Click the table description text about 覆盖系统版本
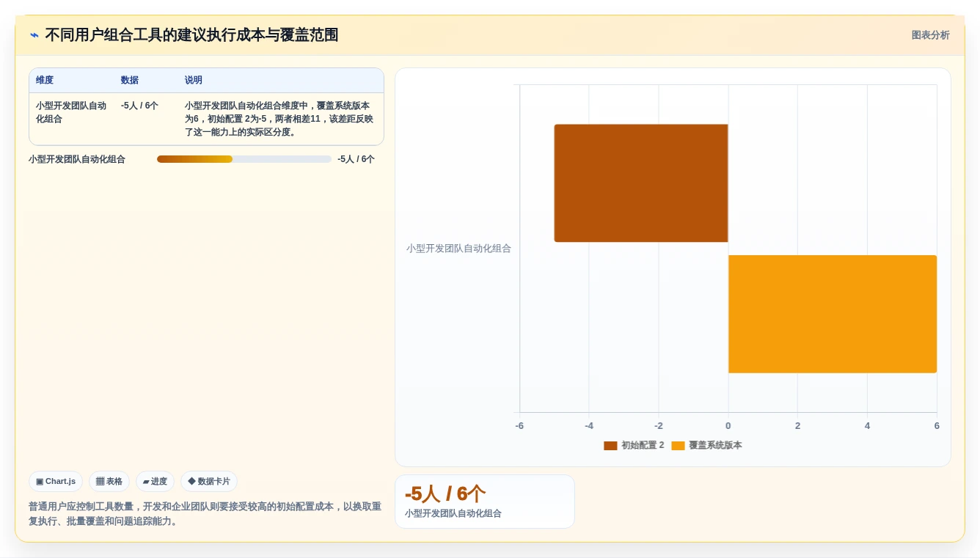This screenshot has height=558, width=980. [279, 119]
